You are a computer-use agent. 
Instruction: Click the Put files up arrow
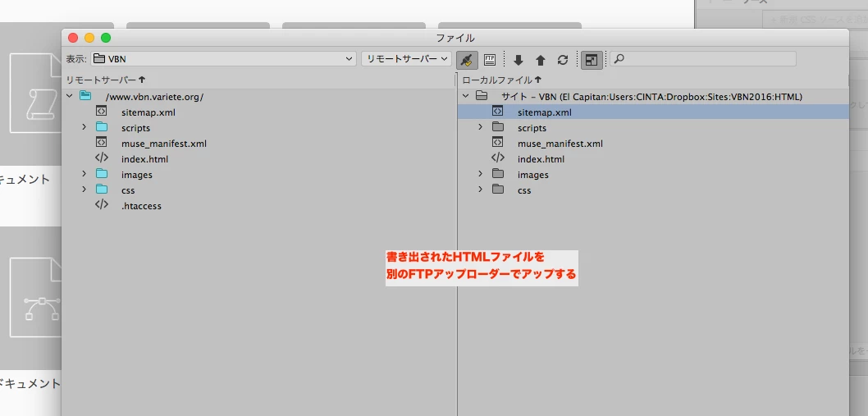(x=541, y=61)
